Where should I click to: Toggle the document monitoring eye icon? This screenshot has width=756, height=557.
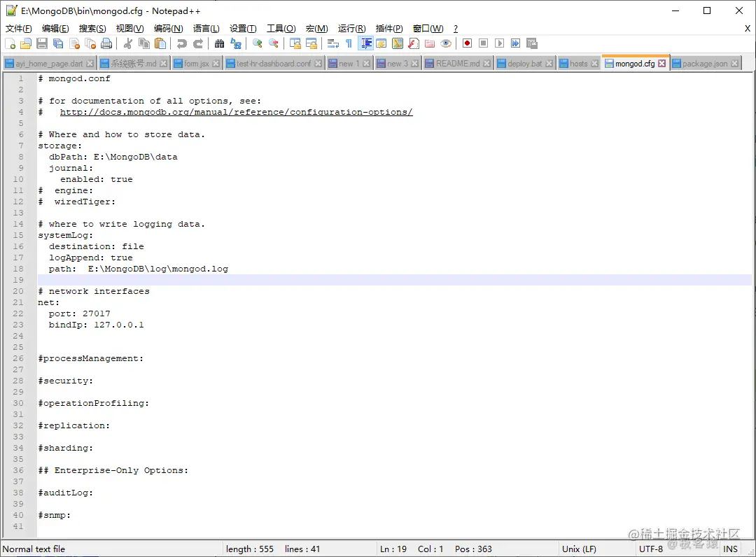point(447,43)
